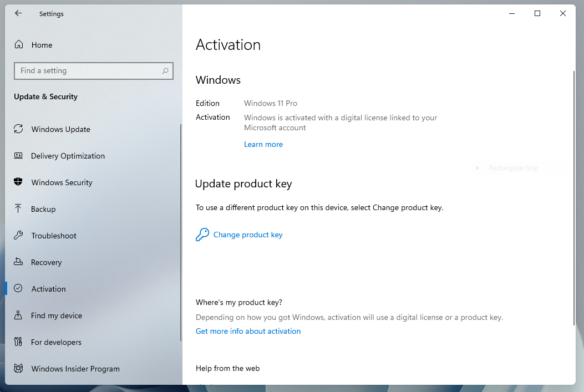The image size is (584, 392).
Task: Click the key icon beside Change product key
Action: click(202, 235)
